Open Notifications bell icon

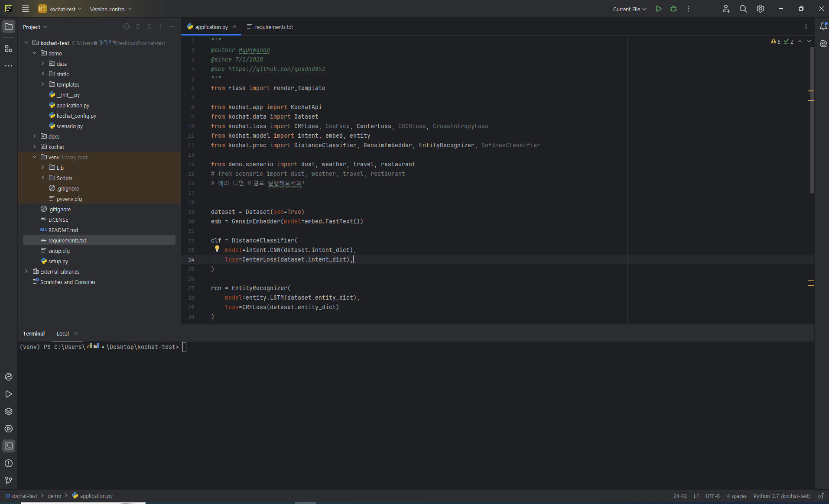(x=823, y=26)
